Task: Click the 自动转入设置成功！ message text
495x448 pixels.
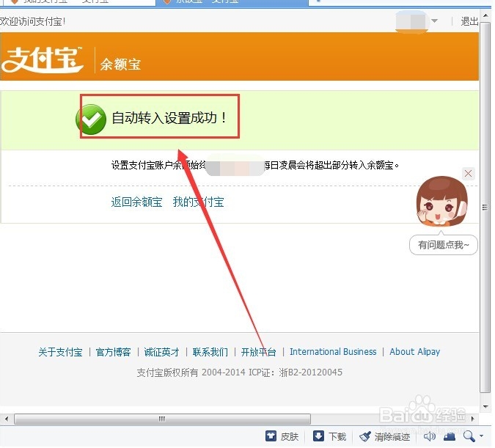Action: [x=169, y=118]
